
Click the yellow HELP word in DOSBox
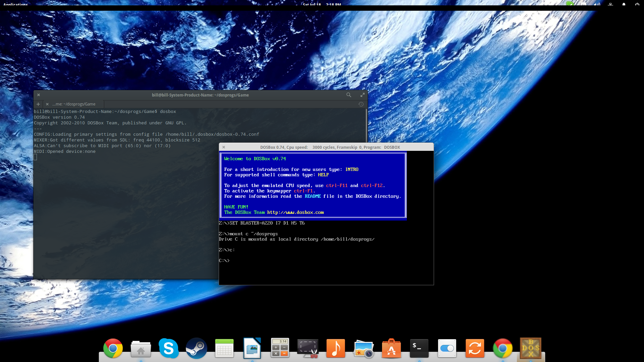tap(323, 175)
